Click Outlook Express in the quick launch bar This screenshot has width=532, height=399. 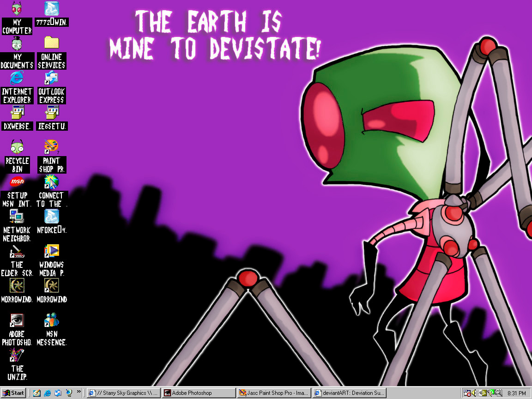(x=58, y=393)
